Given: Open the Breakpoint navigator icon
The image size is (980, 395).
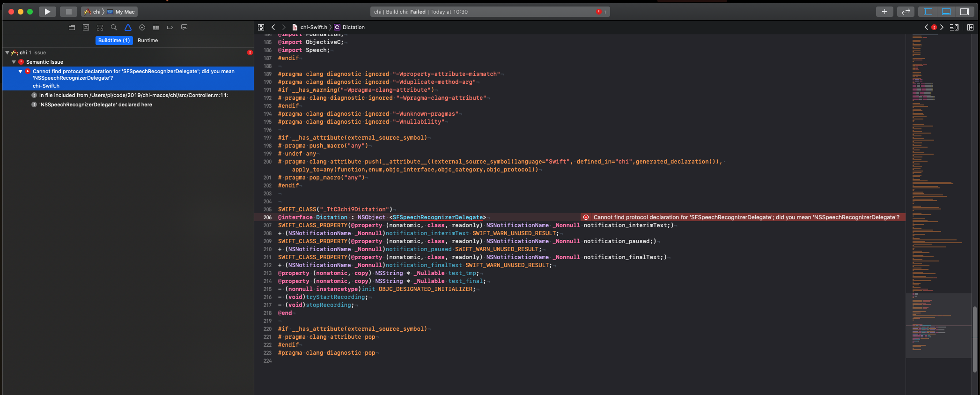Looking at the screenshot, I should [170, 27].
